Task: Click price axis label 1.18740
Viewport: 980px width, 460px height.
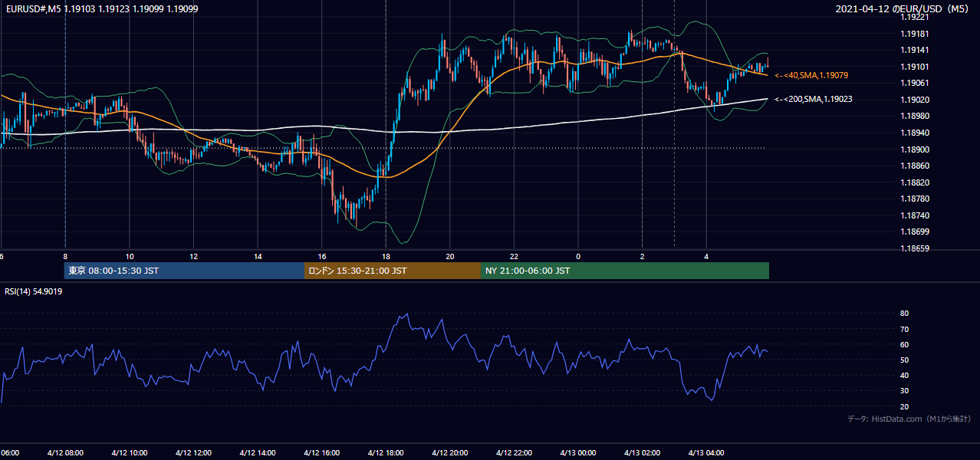Action: click(916, 215)
